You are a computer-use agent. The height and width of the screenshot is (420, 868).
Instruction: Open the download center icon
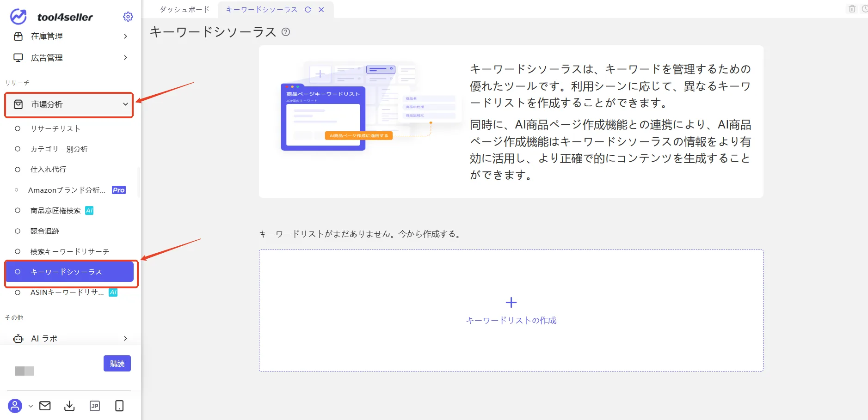point(69,406)
